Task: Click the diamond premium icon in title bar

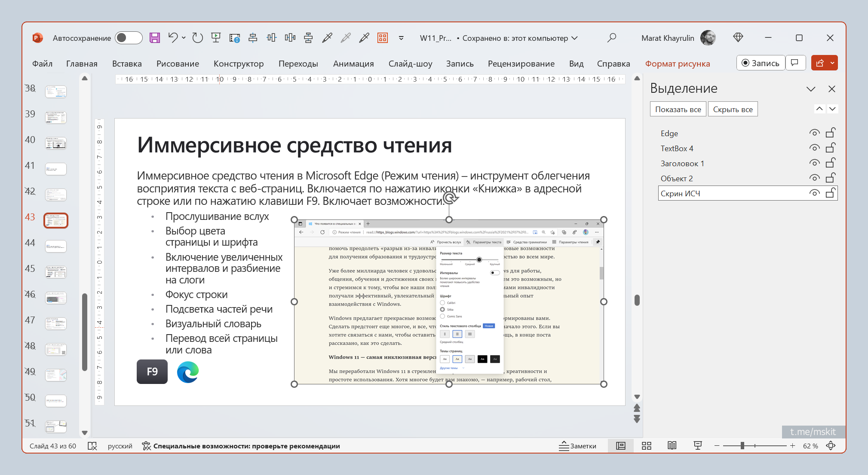Action: pyautogui.click(x=738, y=38)
